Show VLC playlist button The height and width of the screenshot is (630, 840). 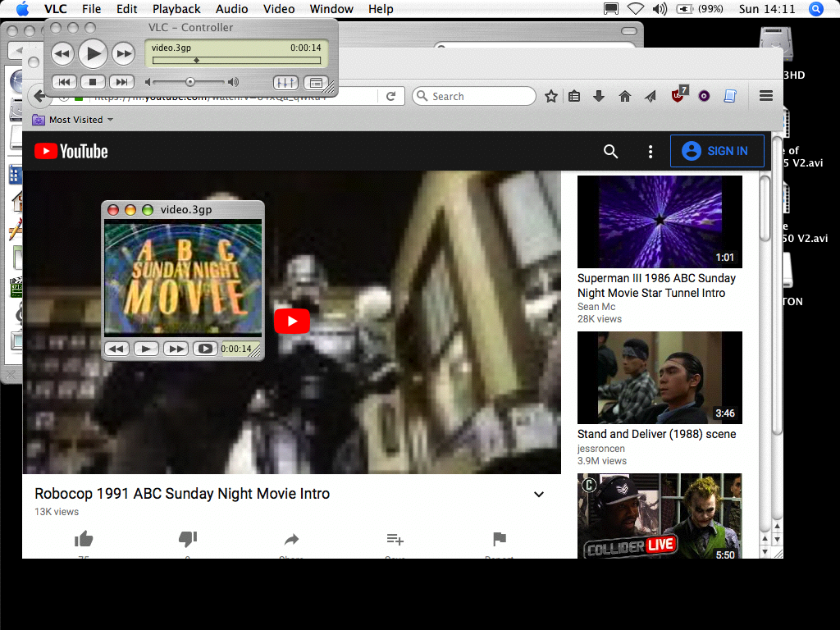316,83
